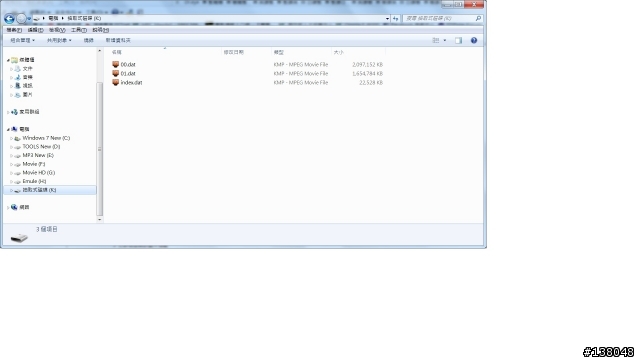The width and height of the screenshot is (640, 360).
Task: Expand the Network node arrow
Action: [8, 208]
